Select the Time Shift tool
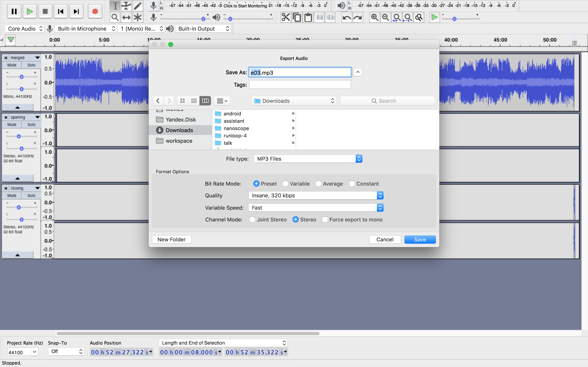 tap(126, 18)
